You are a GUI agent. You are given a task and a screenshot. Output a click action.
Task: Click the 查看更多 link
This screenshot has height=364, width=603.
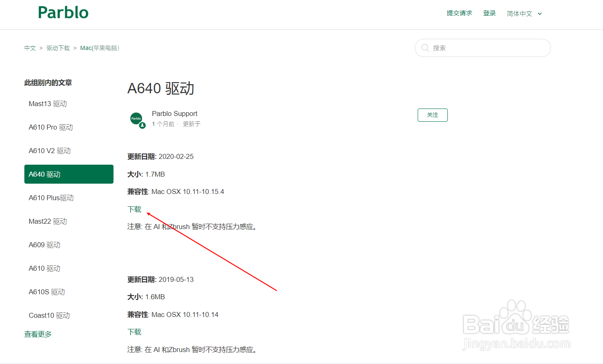point(38,334)
